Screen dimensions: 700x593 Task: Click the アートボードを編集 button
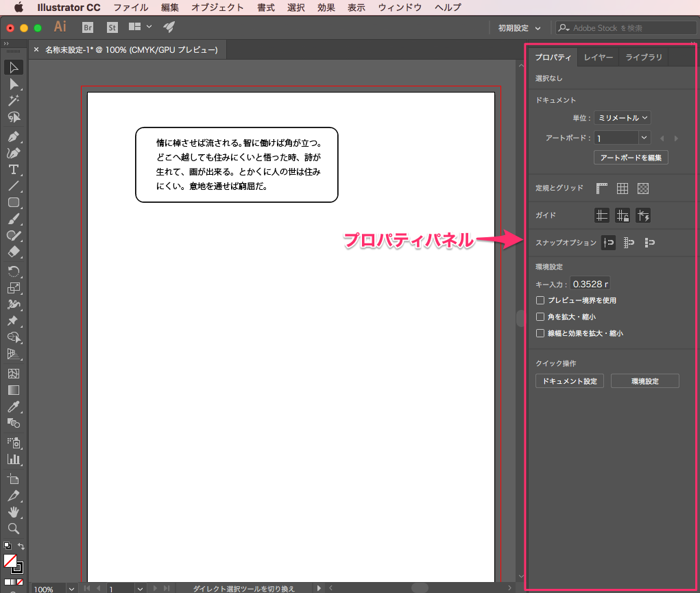(631, 158)
